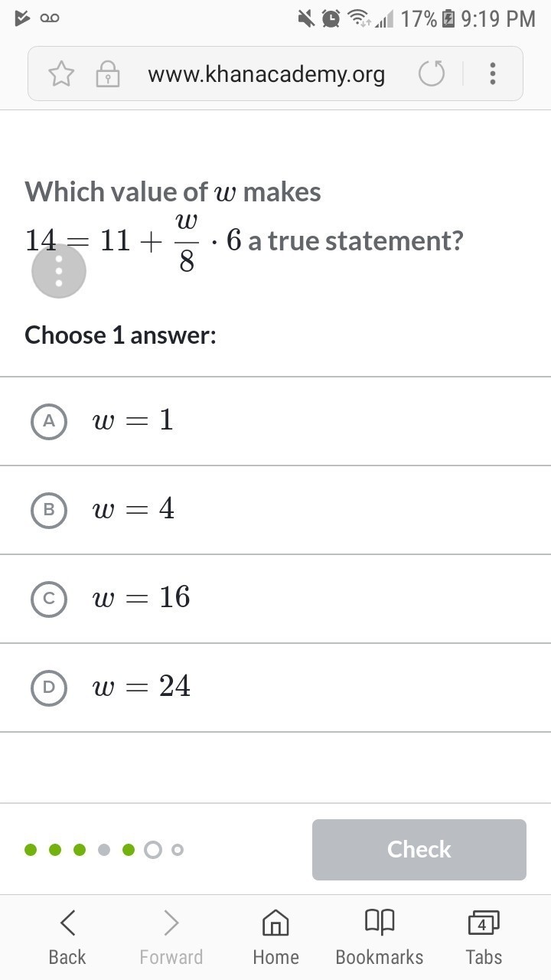Screen dimensions: 551x980
Task: Tap the padlock site security icon
Action: (x=107, y=74)
